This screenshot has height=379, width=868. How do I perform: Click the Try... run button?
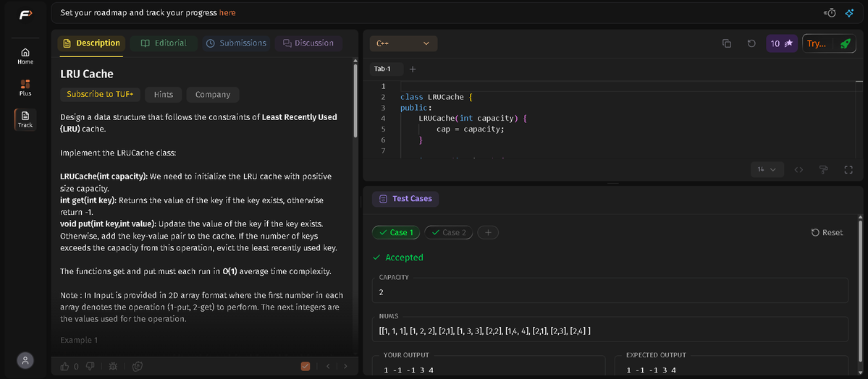point(817,43)
